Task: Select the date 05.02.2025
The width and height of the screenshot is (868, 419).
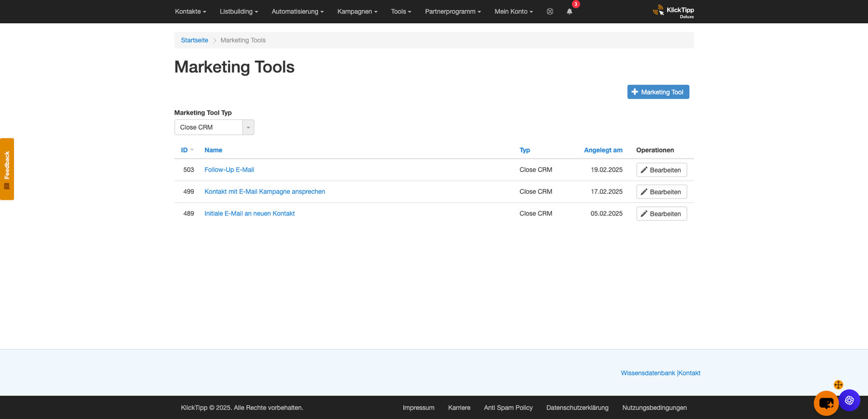Action: [x=607, y=213]
